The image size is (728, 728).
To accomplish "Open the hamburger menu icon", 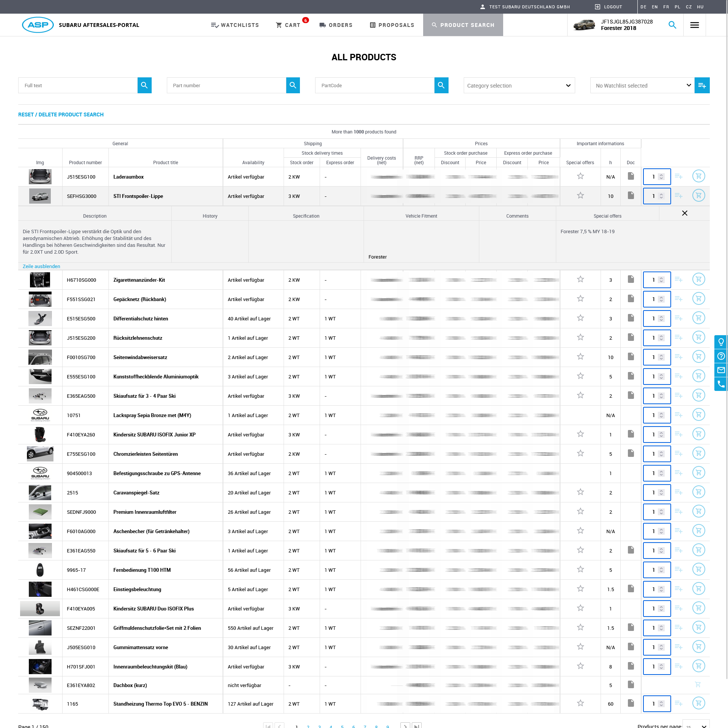I will (694, 25).
